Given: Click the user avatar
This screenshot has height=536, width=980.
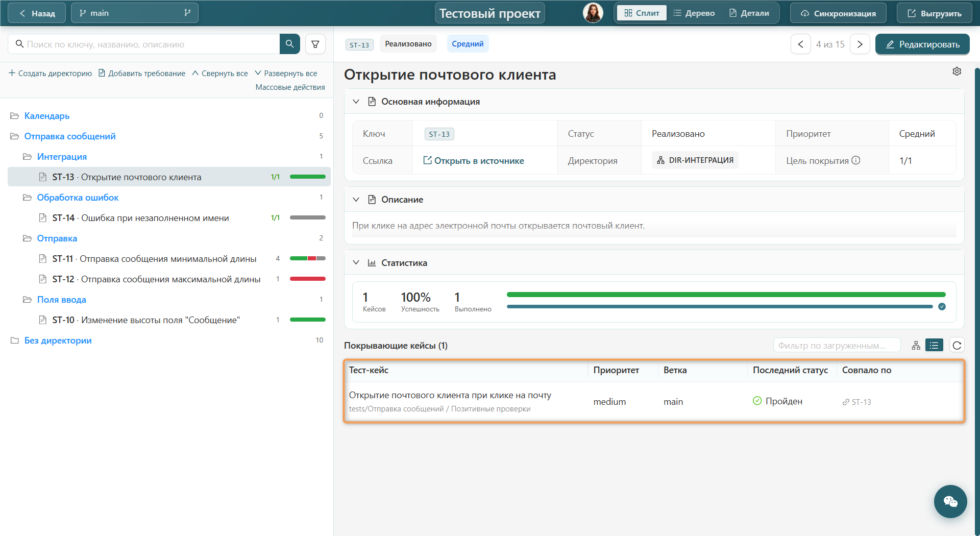Looking at the screenshot, I should click(593, 13).
